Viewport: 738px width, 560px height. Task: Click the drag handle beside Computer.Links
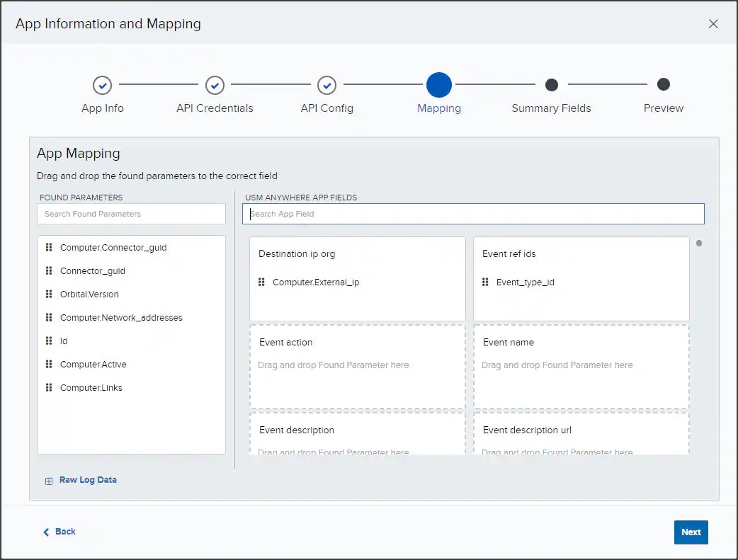49,388
